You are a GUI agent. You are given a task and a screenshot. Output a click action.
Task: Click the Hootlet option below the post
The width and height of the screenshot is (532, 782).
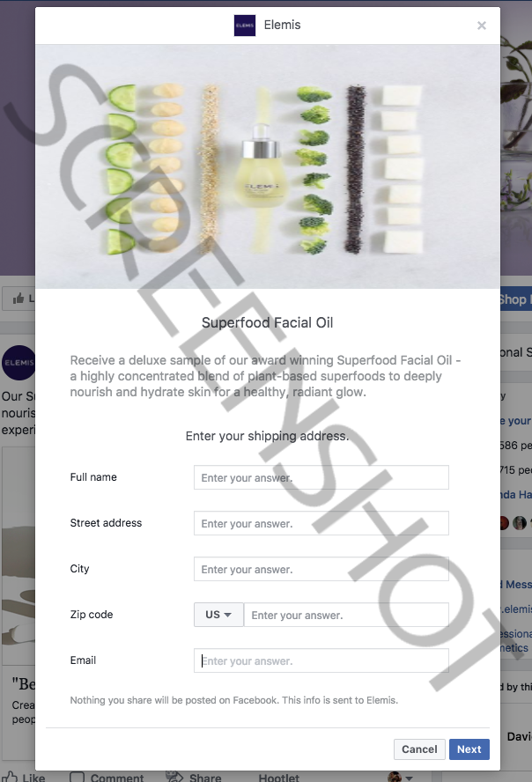[x=278, y=777]
